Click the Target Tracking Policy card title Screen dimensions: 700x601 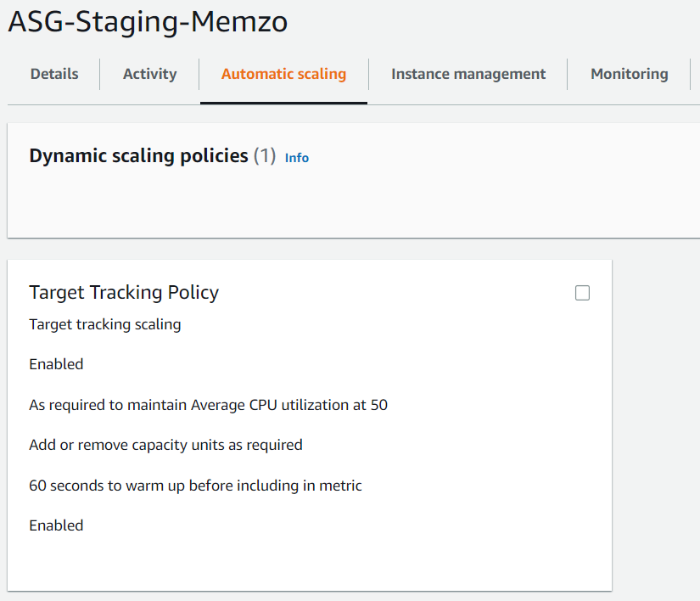point(124,293)
